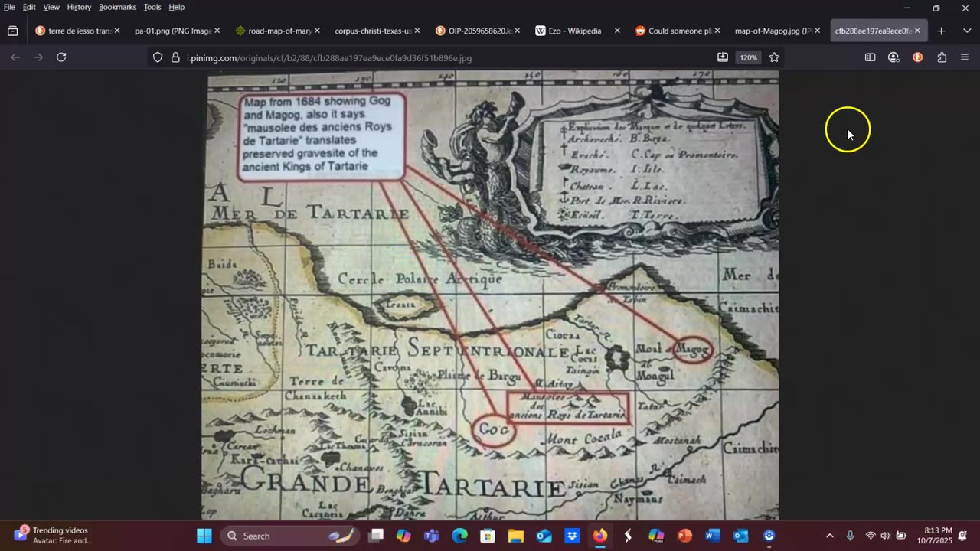
Task: Close the map-of-Magog.jpg tab
Action: pyautogui.click(x=817, y=31)
